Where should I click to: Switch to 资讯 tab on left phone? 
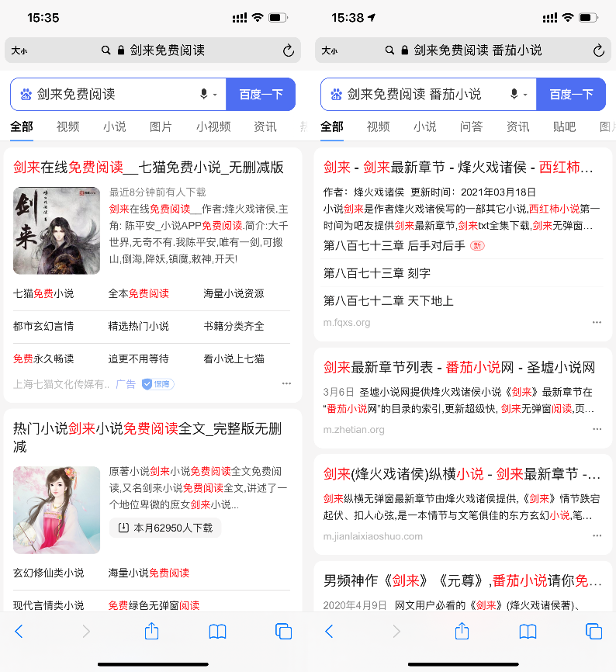pos(265,126)
